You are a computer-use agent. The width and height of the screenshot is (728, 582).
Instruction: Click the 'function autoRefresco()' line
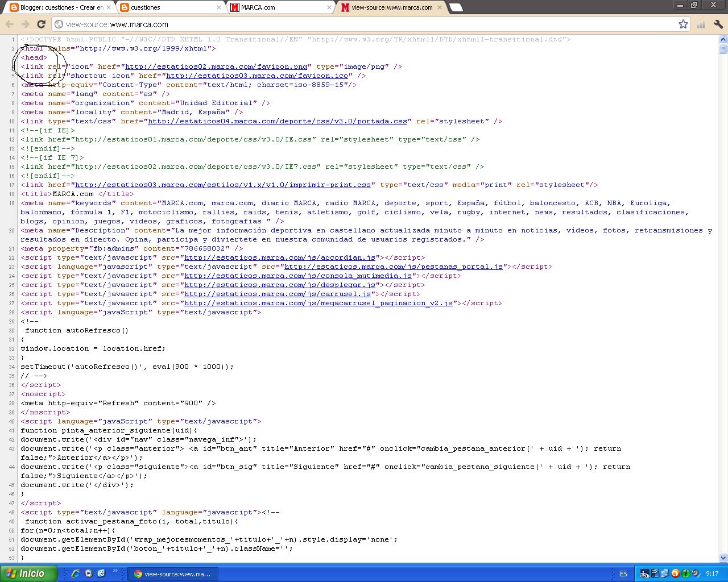(x=77, y=330)
